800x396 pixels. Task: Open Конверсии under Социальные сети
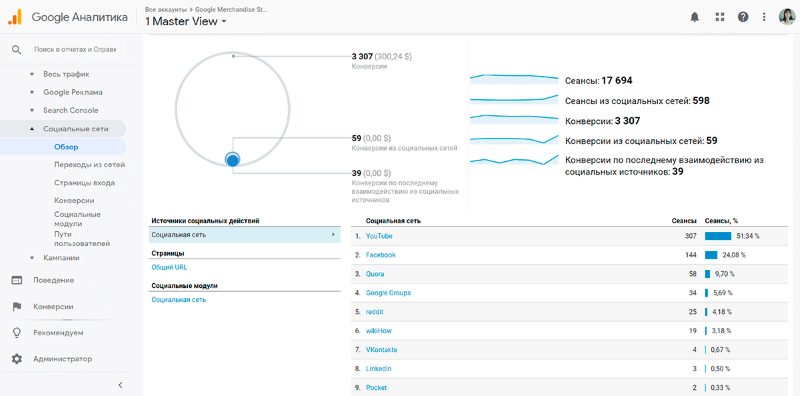(74, 201)
